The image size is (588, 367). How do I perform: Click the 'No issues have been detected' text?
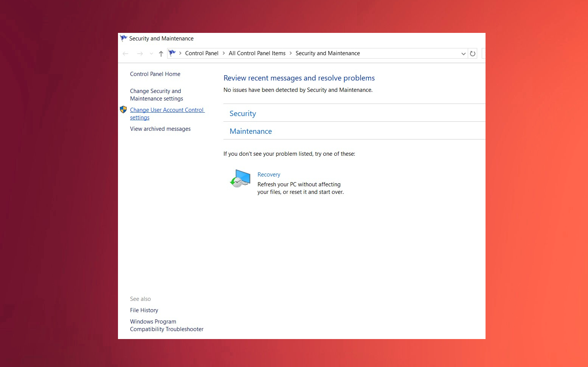[298, 90]
